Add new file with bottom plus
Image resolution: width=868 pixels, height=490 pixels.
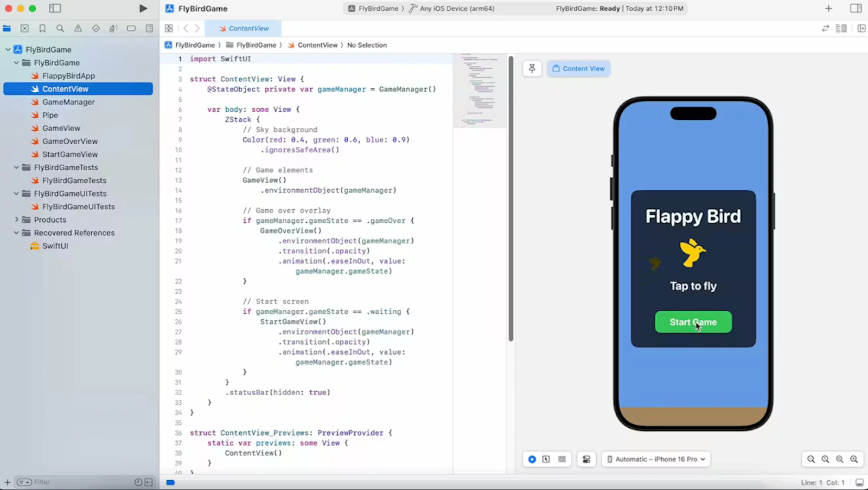[7, 482]
